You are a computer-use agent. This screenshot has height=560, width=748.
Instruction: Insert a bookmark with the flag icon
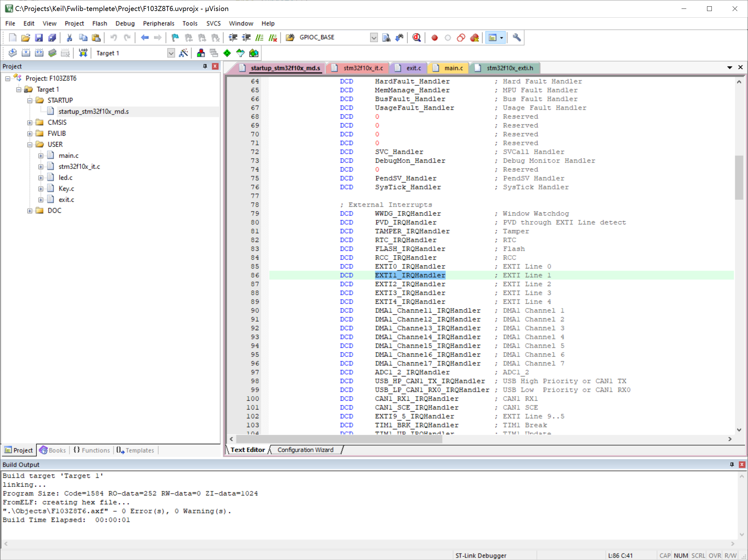point(175,37)
